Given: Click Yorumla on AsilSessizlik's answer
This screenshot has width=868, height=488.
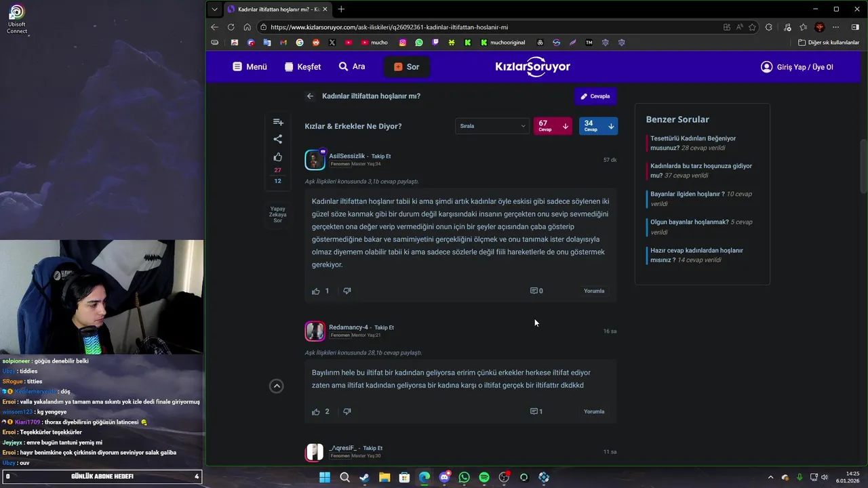Looking at the screenshot, I should click(x=594, y=291).
